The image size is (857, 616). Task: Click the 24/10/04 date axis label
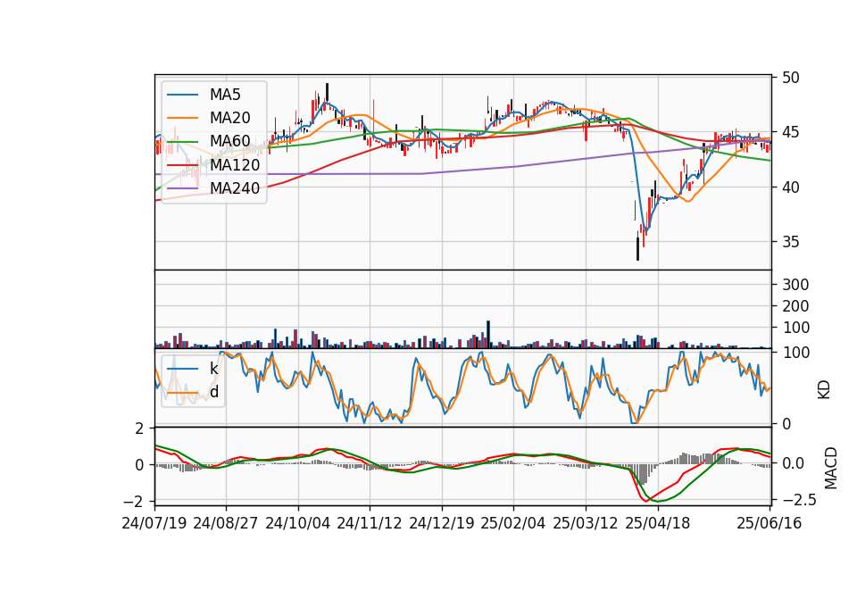tap(298, 523)
